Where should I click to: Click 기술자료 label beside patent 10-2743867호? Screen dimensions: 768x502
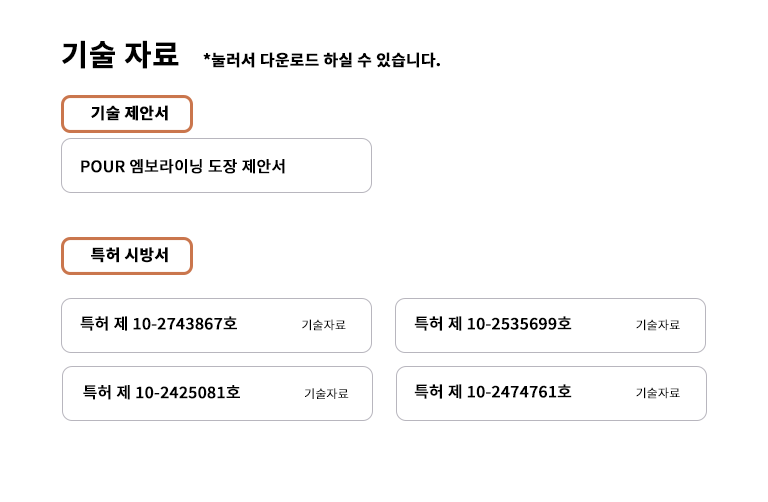click(323, 325)
